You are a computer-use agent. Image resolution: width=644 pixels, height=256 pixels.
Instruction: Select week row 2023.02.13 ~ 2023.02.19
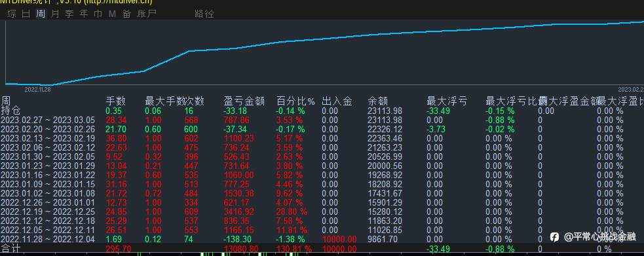click(x=48, y=138)
